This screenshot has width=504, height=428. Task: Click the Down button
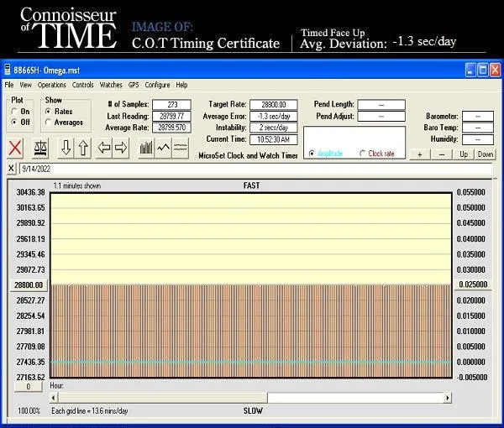[x=486, y=154]
